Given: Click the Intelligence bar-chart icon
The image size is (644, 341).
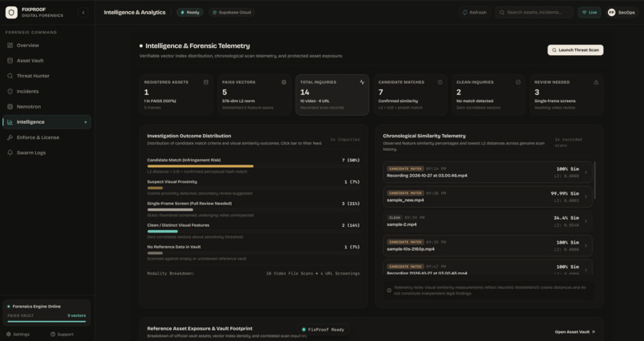Looking at the screenshot, I should pos(10,122).
